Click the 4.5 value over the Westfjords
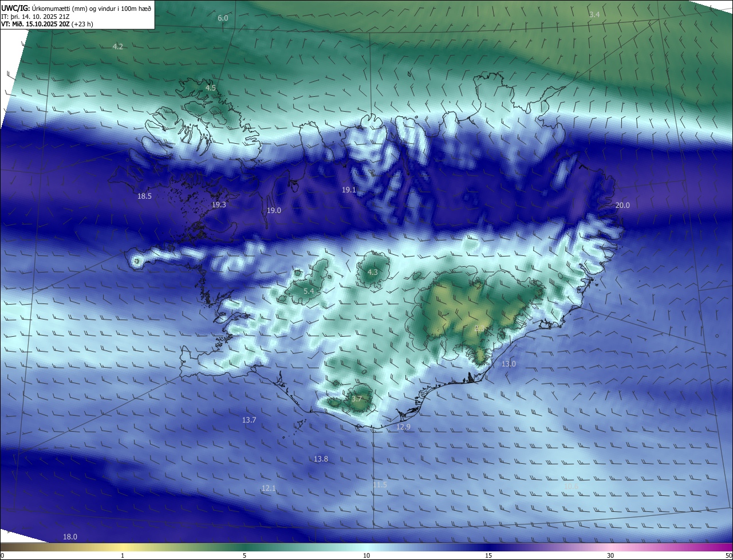 (x=211, y=88)
